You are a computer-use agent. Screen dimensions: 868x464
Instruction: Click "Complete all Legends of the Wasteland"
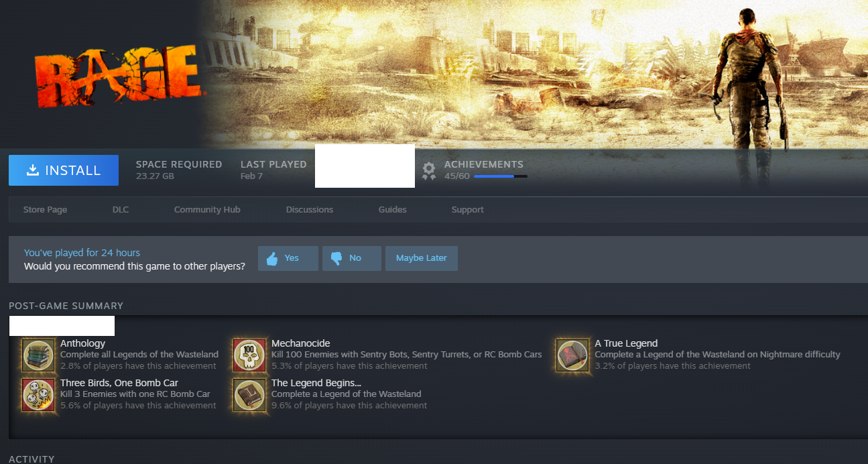[x=139, y=355]
